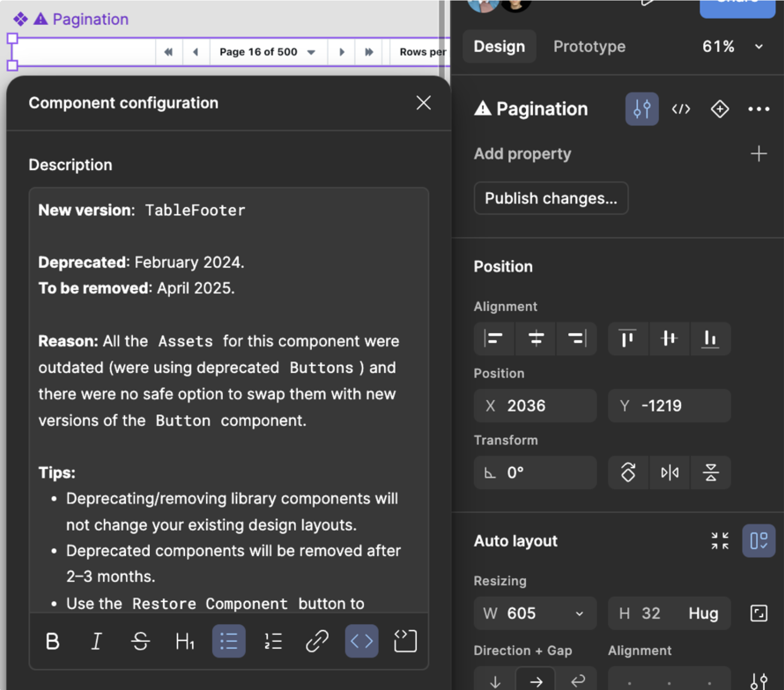Viewport: 784px width, 690px height.
Task: Click the Italic formatting icon
Action: pos(96,641)
